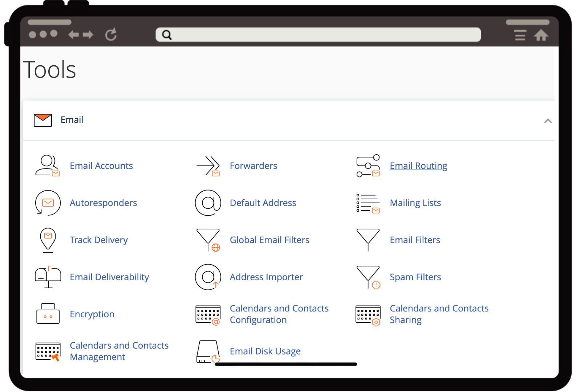The height and width of the screenshot is (392, 581).
Task: Click the Email Deliverability mailbox icon
Action: coord(48,277)
